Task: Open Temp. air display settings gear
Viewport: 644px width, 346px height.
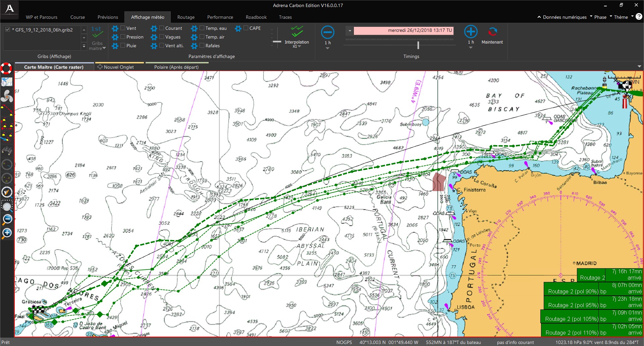Action: point(194,37)
